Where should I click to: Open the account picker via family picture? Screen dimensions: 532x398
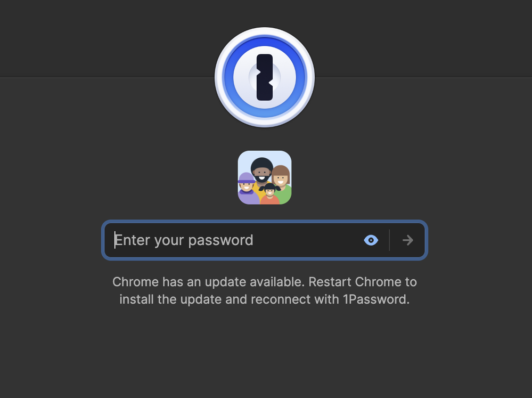[265, 177]
